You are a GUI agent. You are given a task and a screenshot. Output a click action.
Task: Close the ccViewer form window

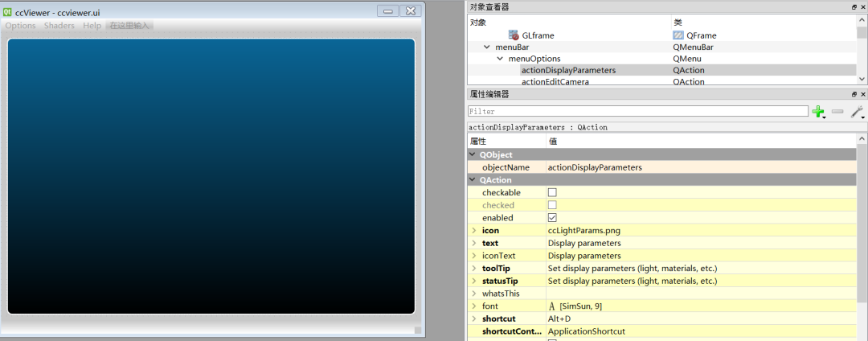(410, 11)
